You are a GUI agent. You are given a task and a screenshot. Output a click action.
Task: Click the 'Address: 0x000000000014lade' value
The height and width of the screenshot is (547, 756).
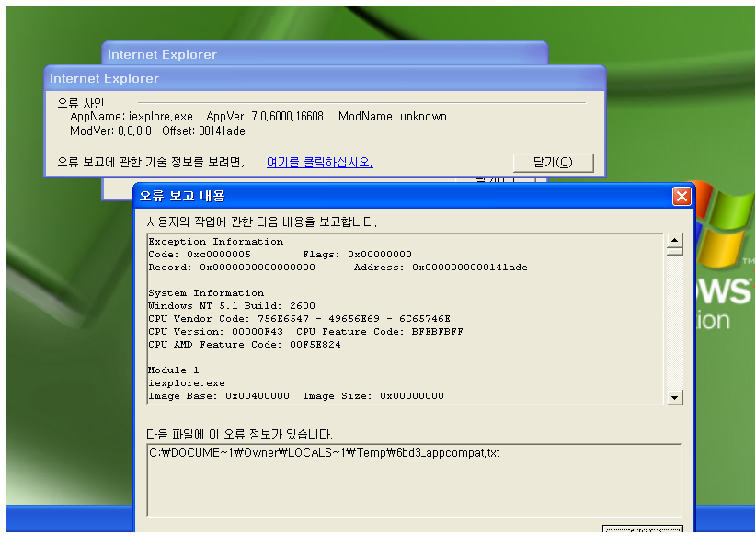tap(441, 268)
